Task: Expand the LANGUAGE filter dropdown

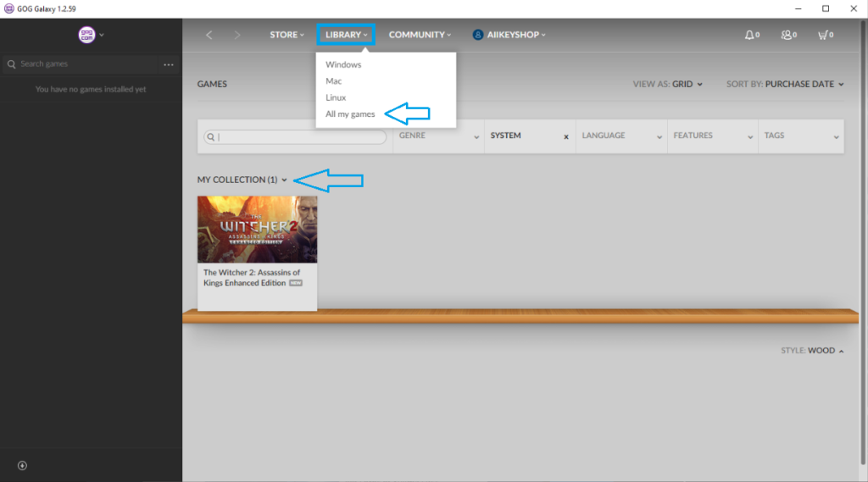Action: pyautogui.click(x=620, y=136)
